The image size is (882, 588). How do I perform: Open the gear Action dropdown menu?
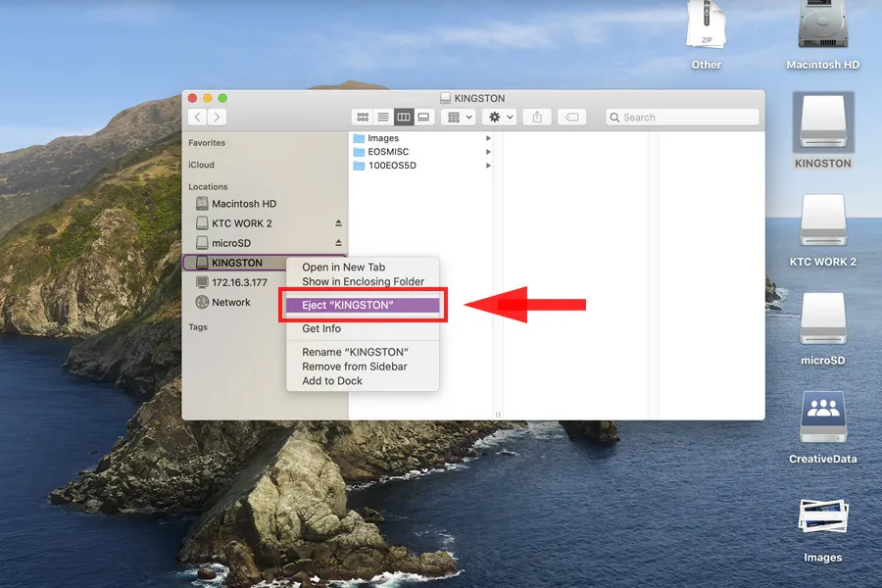[x=501, y=117]
